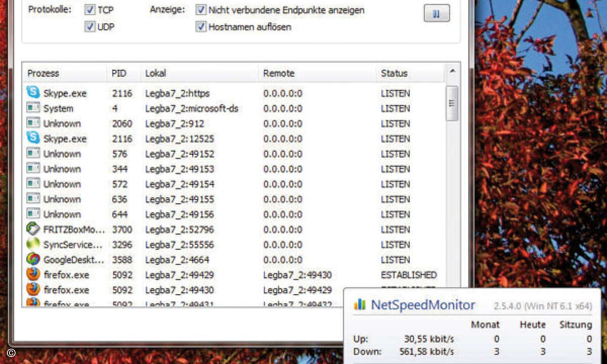The image size is (607, 364).
Task: Click Unknown process icon with PID 636
Action: [33, 199]
